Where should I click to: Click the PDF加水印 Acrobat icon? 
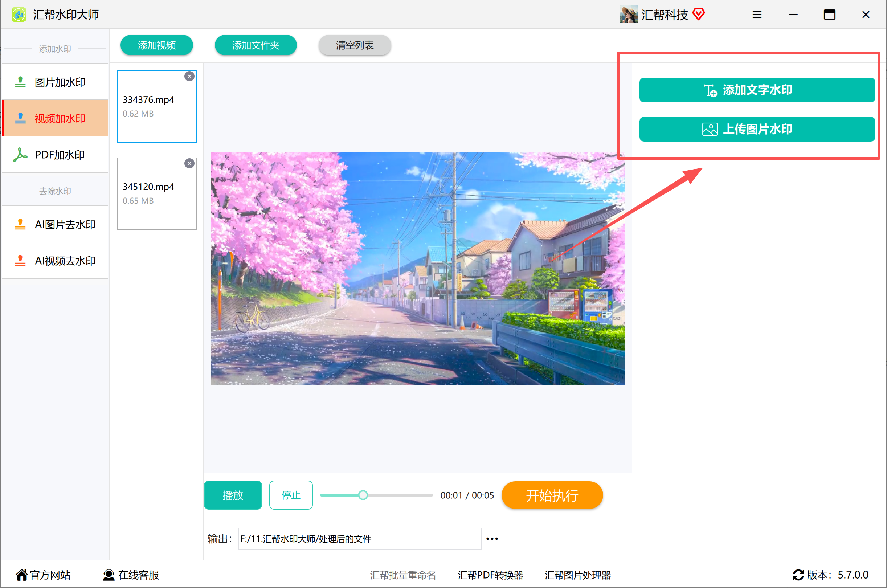click(x=20, y=155)
